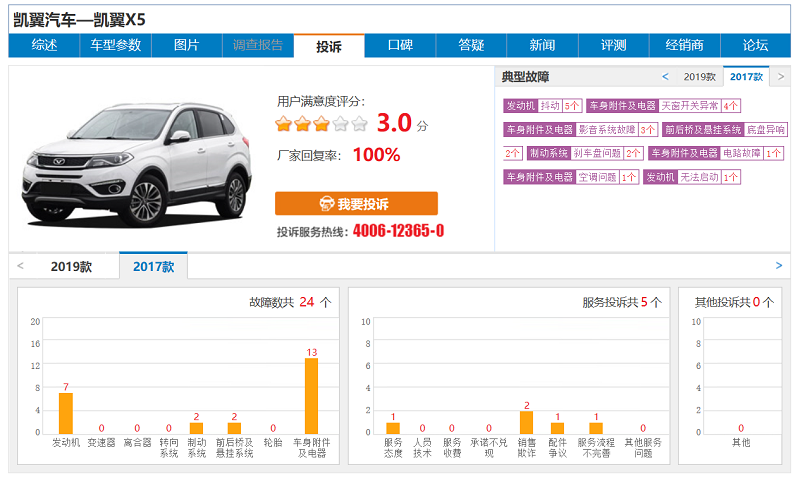The width and height of the screenshot is (800, 477).
Task: Open the 调查报告 tab
Action: click(258, 45)
